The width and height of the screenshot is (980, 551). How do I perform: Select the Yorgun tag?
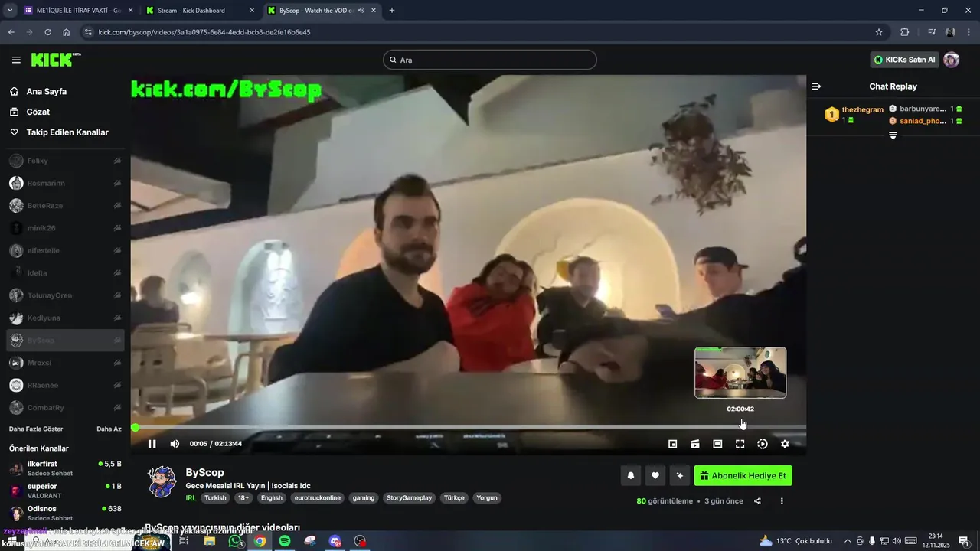click(487, 497)
